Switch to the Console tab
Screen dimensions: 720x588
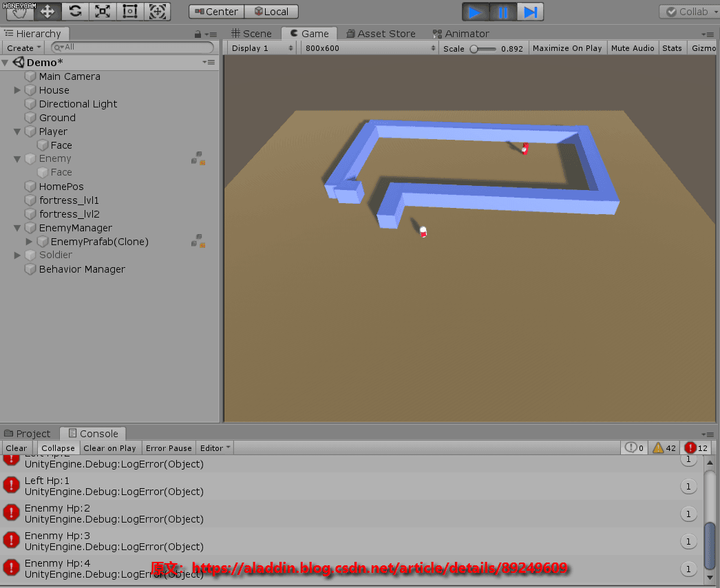(93, 434)
